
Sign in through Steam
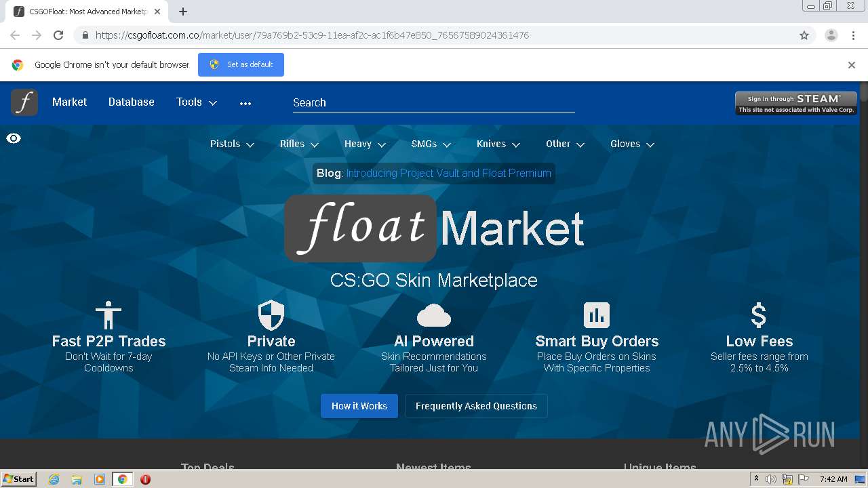[x=796, y=103]
